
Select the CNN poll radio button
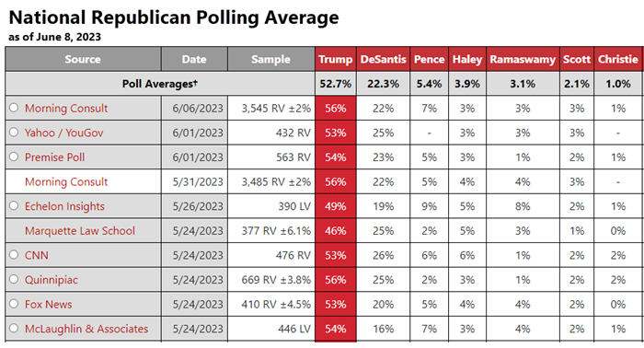click(14, 254)
